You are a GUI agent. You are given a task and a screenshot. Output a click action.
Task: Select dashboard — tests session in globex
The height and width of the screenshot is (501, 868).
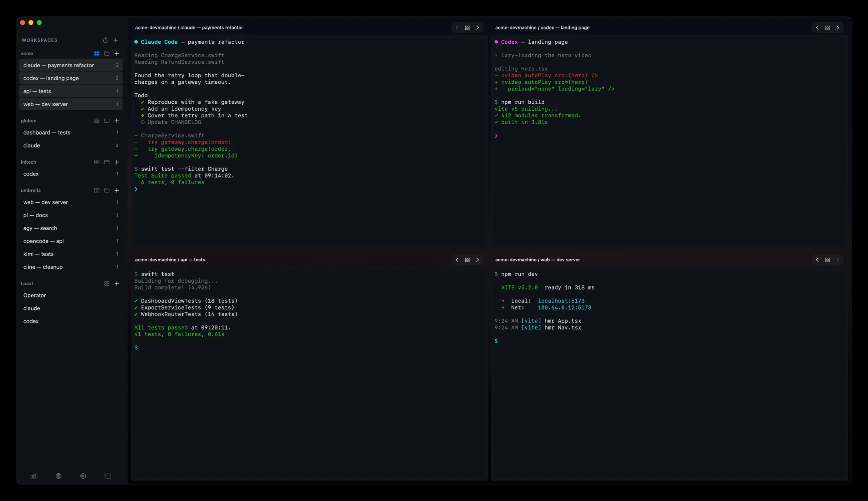click(71, 132)
